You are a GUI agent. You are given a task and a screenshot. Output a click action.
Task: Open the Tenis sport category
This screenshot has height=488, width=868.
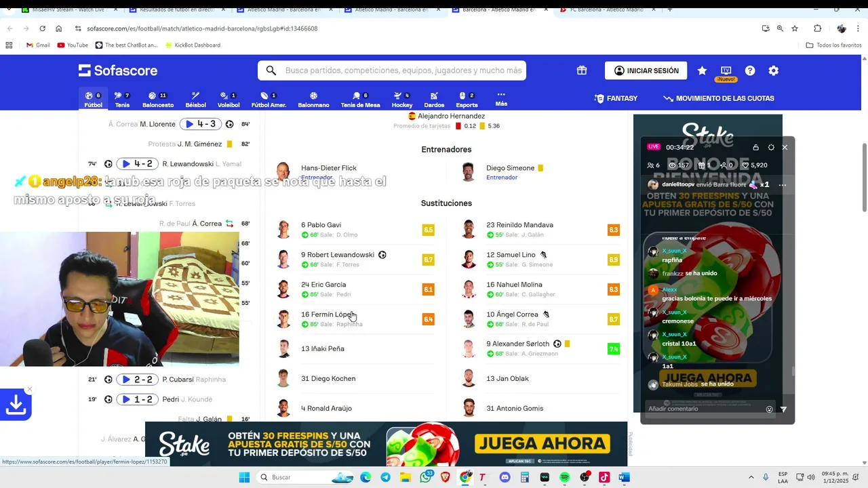pyautogui.click(x=122, y=100)
